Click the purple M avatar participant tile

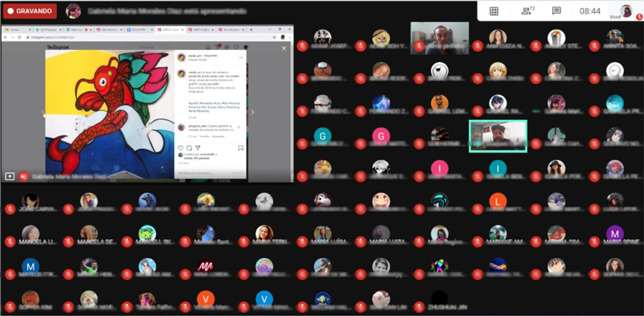[614, 233]
